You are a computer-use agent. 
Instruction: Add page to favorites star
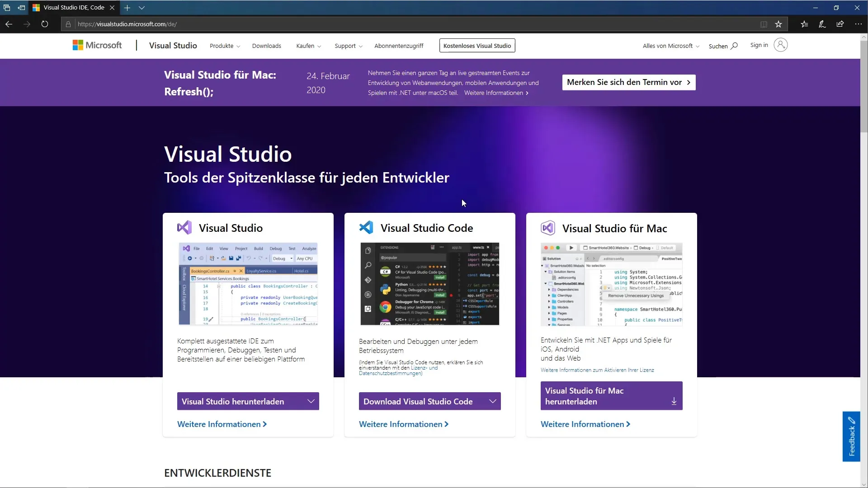pos(778,24)
